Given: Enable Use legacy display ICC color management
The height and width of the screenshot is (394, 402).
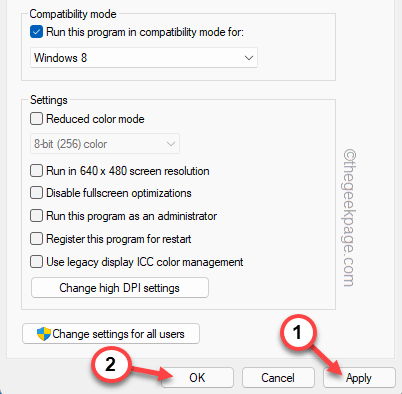Looking at the screenshot, I should click(36, 262).
